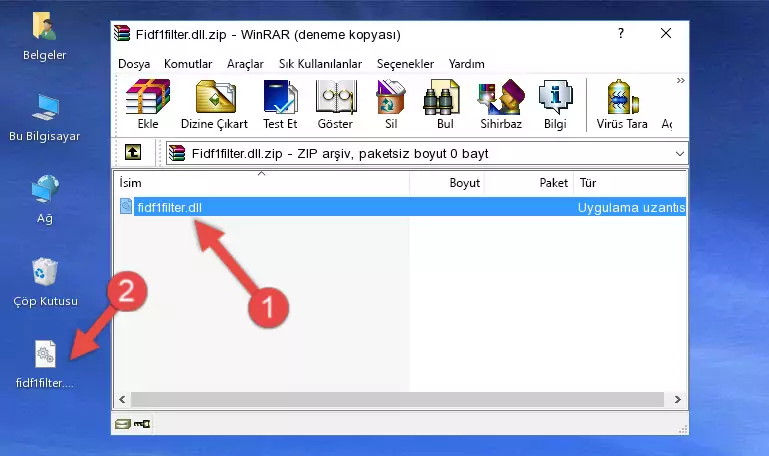
Task: Click the drive icon in status bar
Action: pos(122,424)
